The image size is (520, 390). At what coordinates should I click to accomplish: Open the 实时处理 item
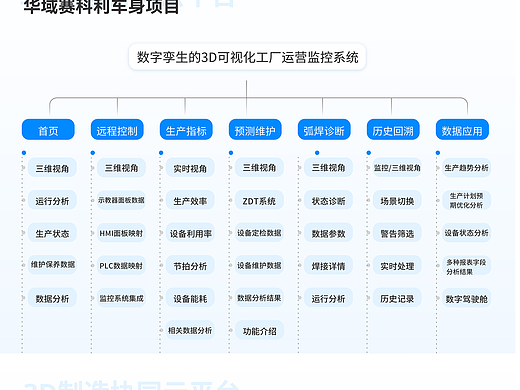397,265
